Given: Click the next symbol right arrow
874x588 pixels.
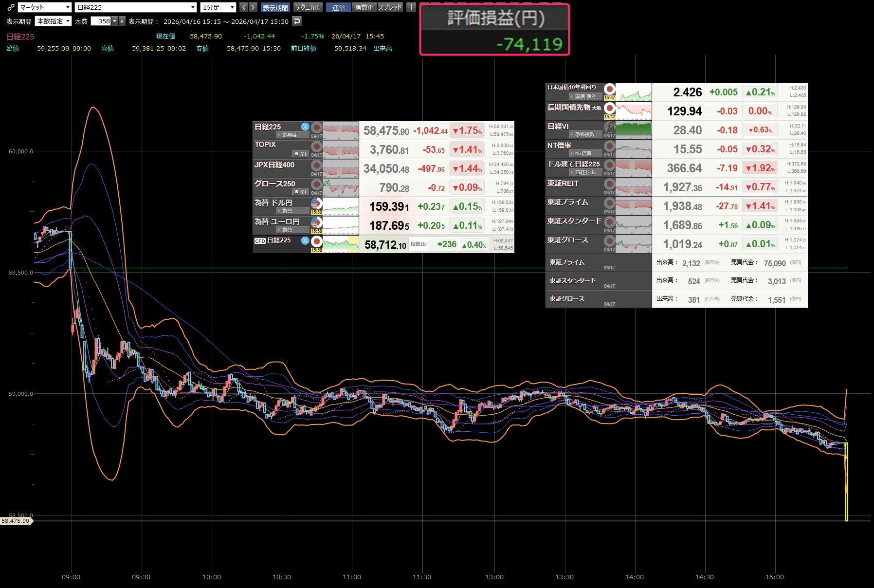Looking at the screenshot, I should 253,7.
